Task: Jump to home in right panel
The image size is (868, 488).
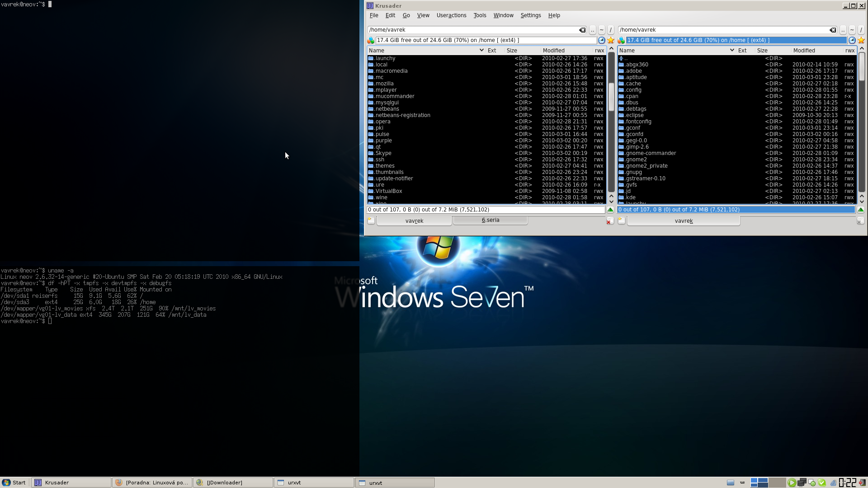Action: [x=852, y=30]
